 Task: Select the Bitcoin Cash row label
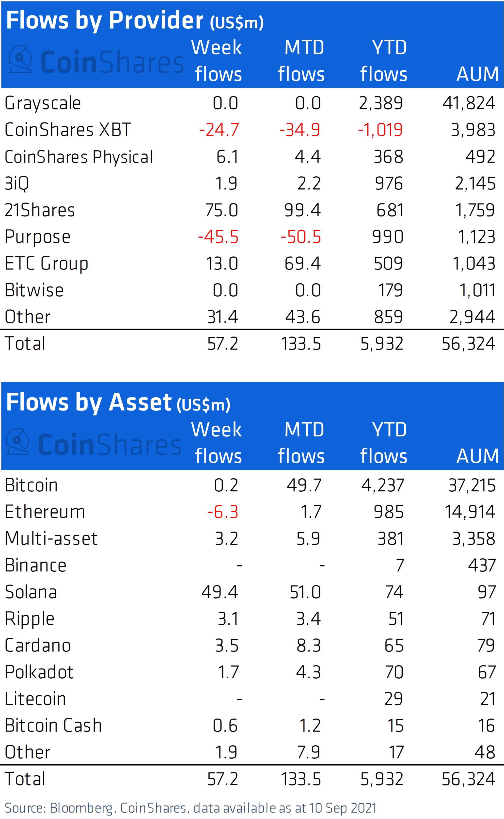click(x=53, y=726)
